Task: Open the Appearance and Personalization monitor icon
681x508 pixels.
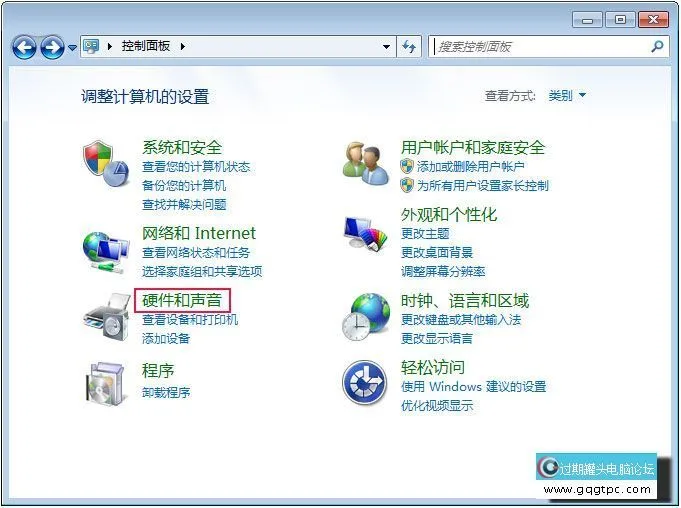Action: point(365,234)
